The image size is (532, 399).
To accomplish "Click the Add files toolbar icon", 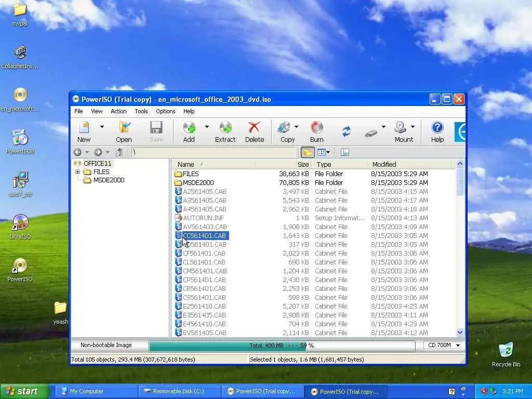I will (189, 132).
